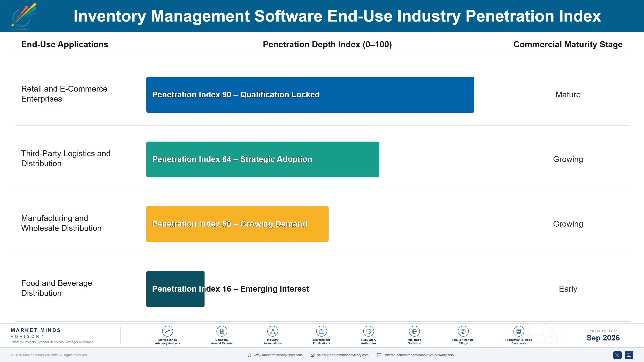
Task: Click the Intl. Trade Statistics globe icon
Action: (414, 331)
